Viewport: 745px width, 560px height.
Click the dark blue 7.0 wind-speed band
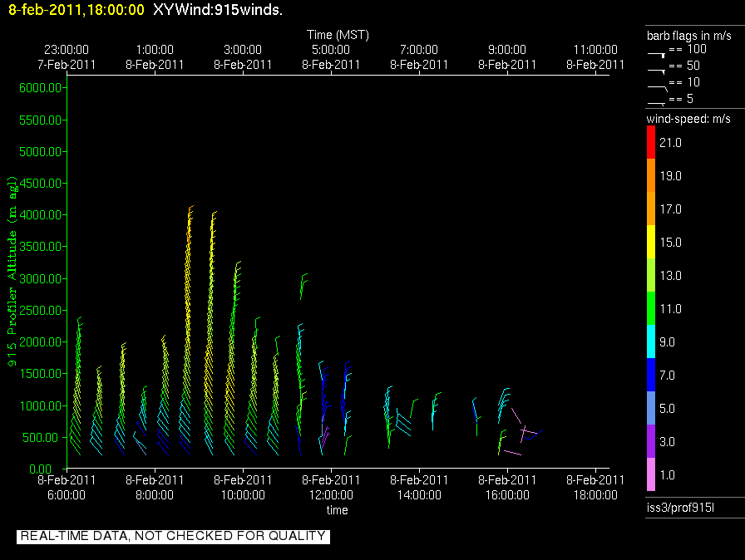click(651, 375)
